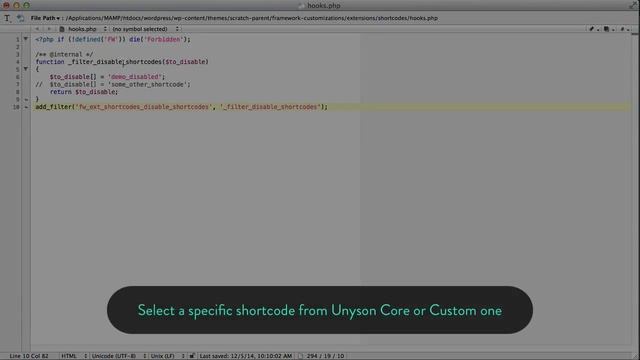This screenshot has width=640, height=360.
Task: Click the 'Last saved: 12/5/14' status text
Action: pyautogui.click(x=245, y=356)
